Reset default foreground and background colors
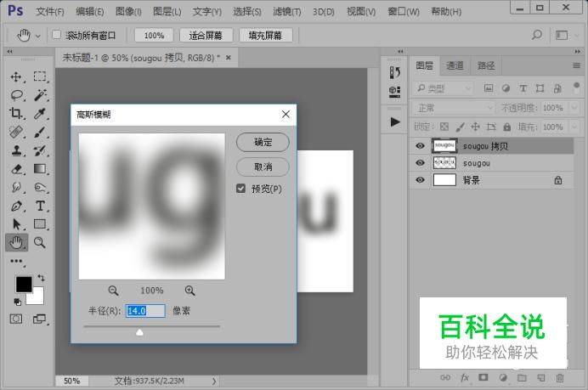Image resolution: width=588 pixels, height=390 pixels. point(17,302)
